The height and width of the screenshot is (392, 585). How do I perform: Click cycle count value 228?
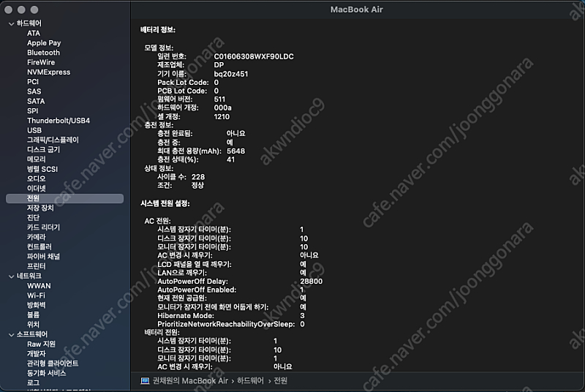[x=198, y=177]
